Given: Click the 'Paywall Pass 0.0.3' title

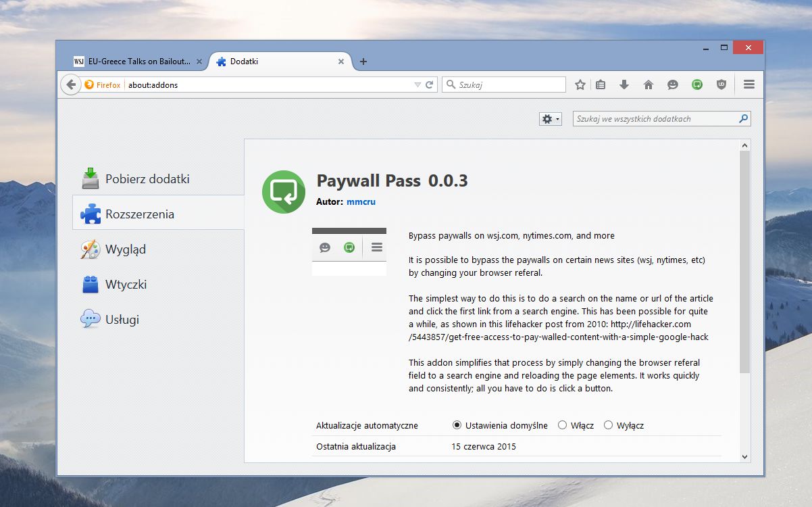Looking at the screenshot, I should (x=392, y=180).
